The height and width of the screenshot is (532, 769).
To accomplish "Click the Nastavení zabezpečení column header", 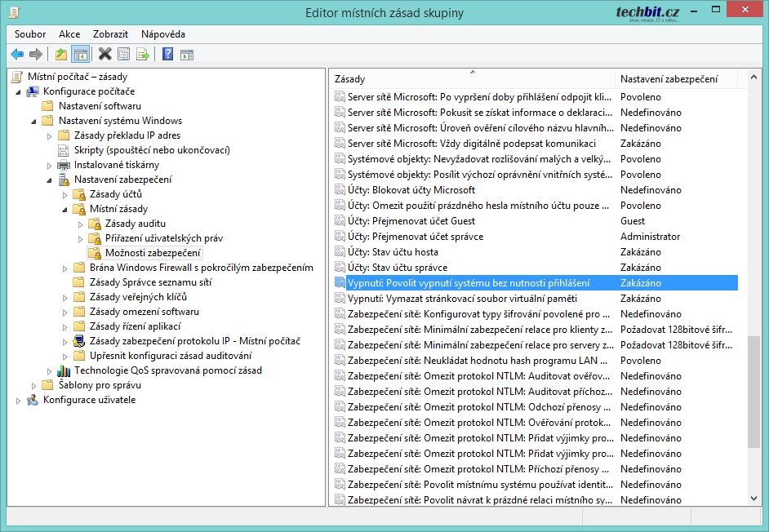I will 669,79.
